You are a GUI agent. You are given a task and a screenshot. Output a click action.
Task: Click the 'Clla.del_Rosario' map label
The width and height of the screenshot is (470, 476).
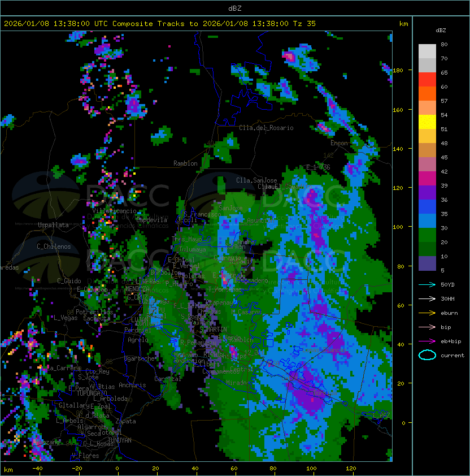point(266,128)
